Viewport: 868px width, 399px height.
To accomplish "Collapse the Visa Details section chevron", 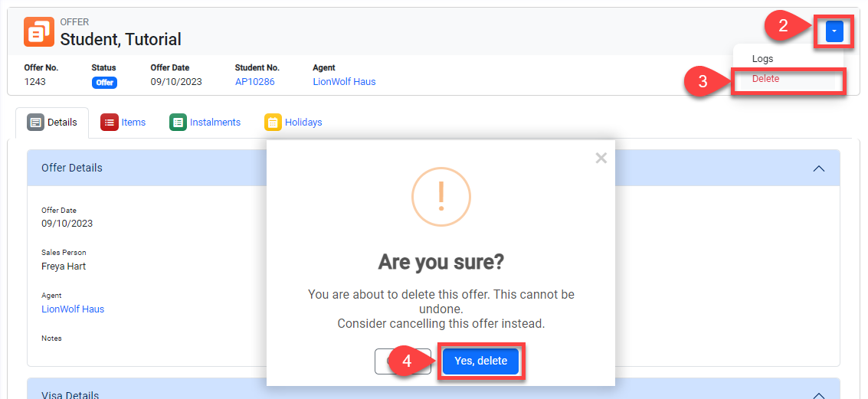I will coord(819,395).
